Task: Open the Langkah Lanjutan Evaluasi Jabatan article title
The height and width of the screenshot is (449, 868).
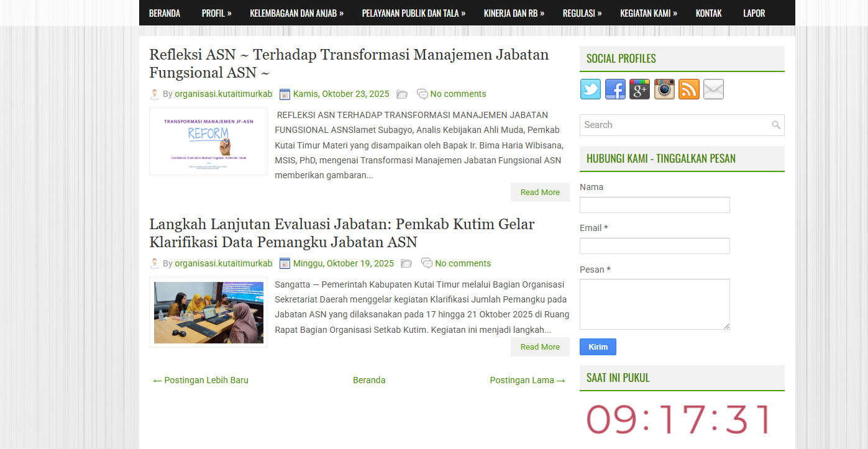Action: click(x=342, y=233)
